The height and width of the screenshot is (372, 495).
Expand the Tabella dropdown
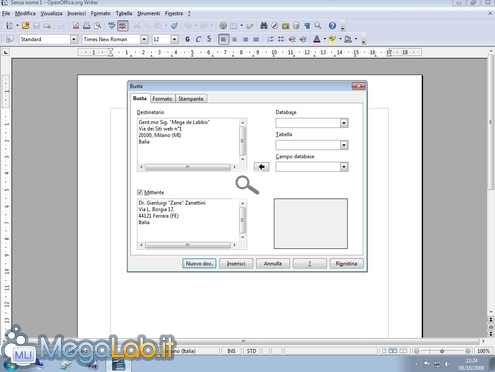[344, 145]
